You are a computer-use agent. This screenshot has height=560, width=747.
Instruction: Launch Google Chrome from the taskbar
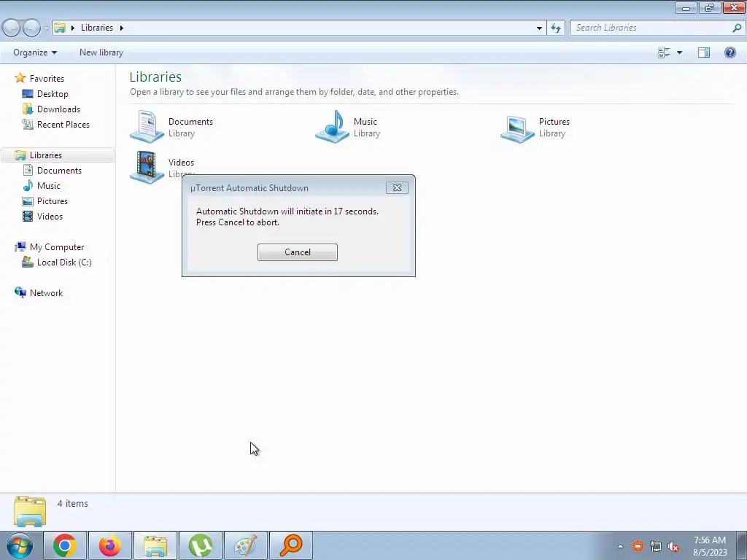[x=65, y=545]
